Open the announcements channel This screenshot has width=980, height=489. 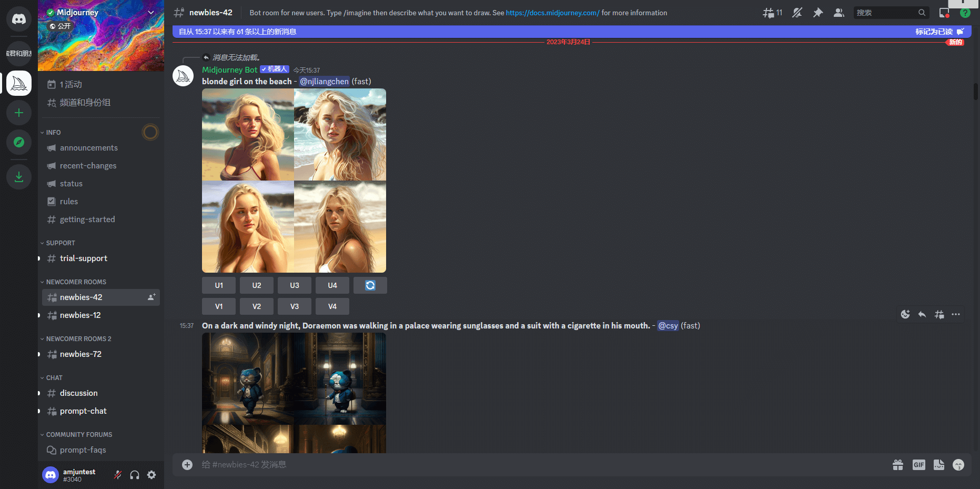pos(88,148)
